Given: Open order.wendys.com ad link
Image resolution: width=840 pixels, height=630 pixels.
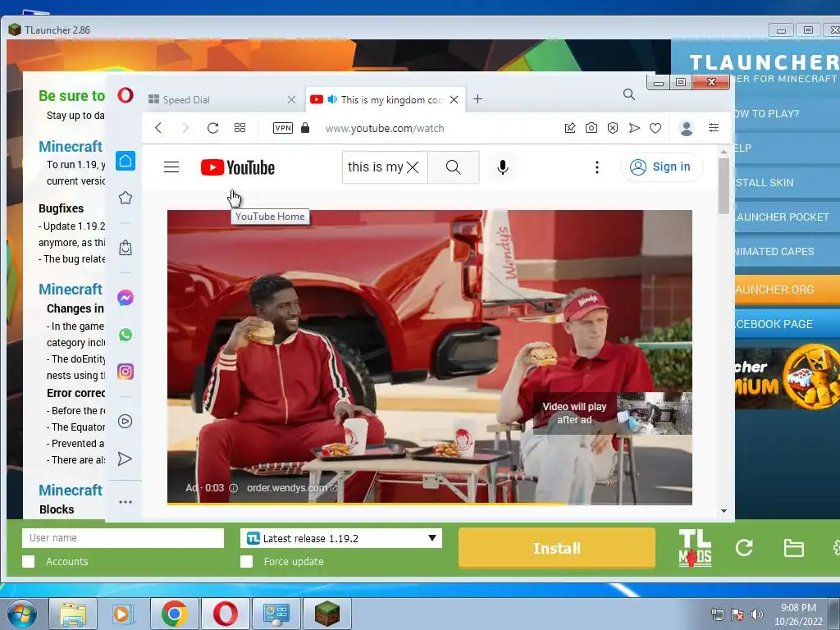Looking at the screenshot, I should point(292,487).
